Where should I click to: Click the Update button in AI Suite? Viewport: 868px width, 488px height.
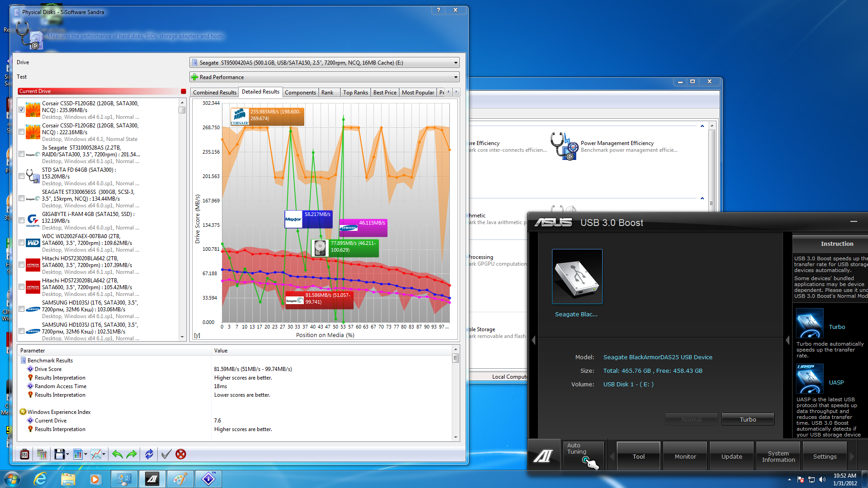pos(731,456)
